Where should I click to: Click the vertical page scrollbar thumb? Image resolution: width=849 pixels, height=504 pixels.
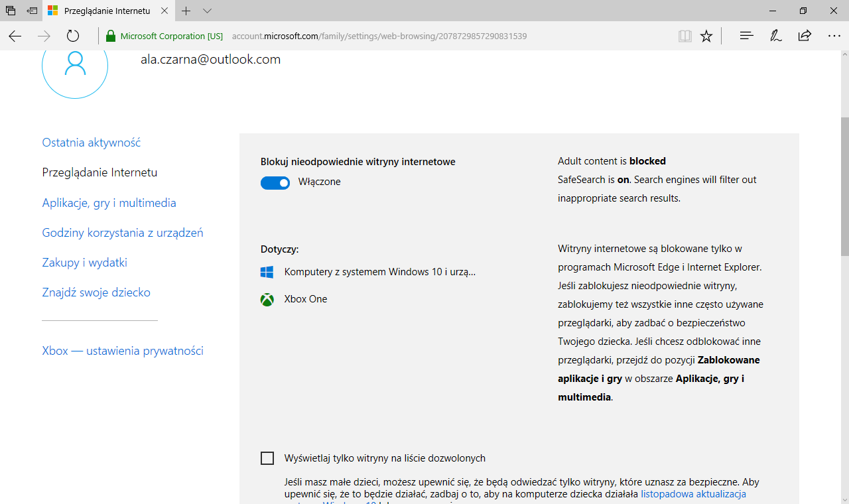click(x=844, y=186)
